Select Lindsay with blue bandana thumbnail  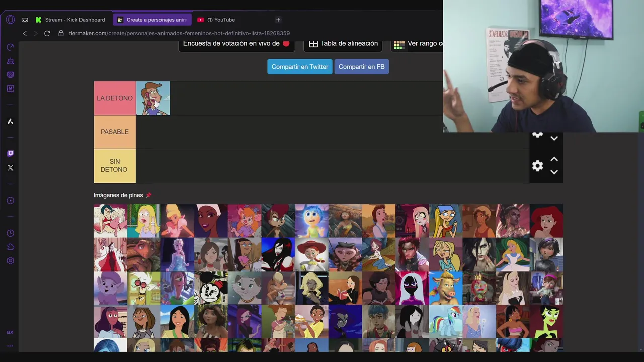coord(446,221)
